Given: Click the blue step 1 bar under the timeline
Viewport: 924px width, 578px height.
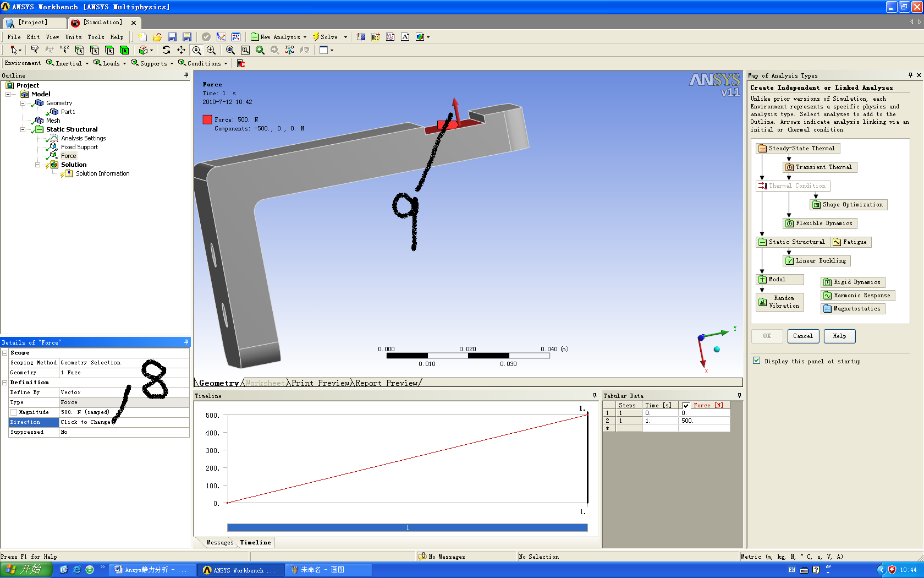Looking at the screenshot, I should (x=407, y=527).
